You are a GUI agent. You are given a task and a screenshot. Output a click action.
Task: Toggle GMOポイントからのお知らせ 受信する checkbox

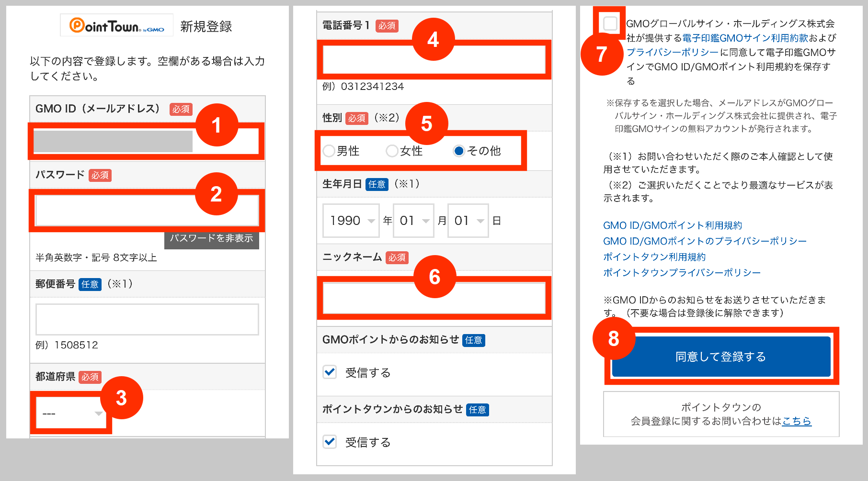pos(330,372)
